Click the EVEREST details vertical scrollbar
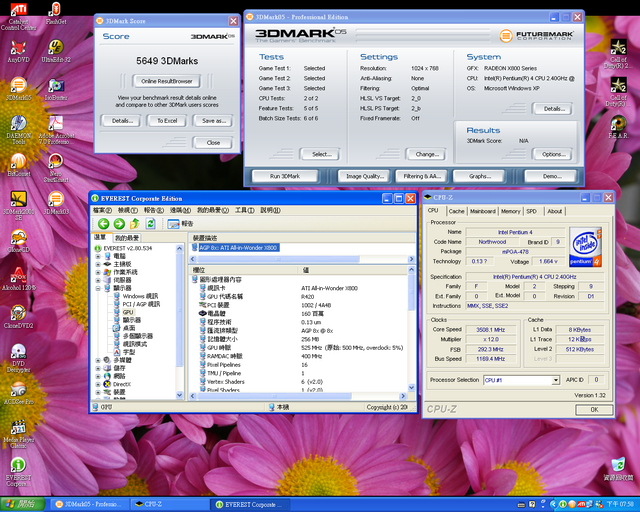Screen dimensions: 640x512 click(x=411, y=328)
